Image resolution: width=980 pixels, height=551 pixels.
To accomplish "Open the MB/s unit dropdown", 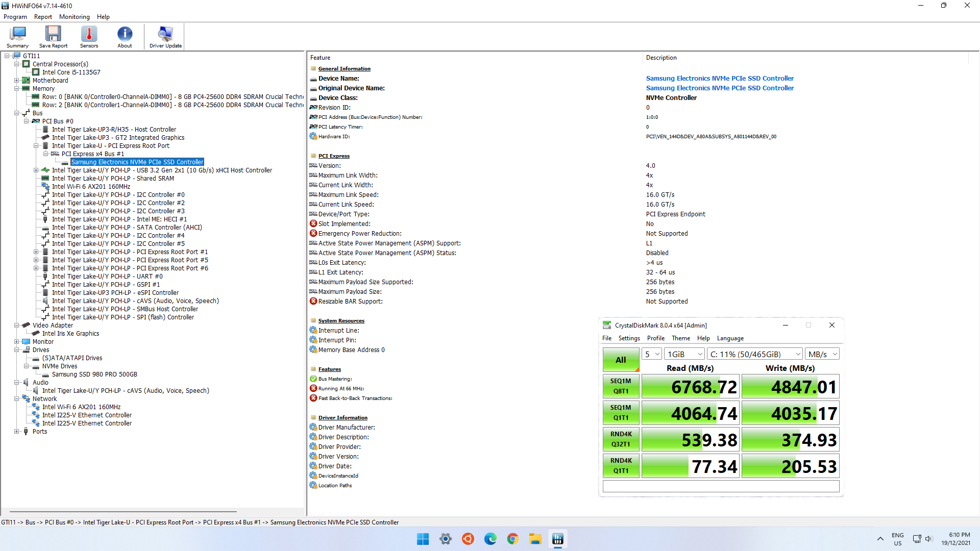I will 822,354.
